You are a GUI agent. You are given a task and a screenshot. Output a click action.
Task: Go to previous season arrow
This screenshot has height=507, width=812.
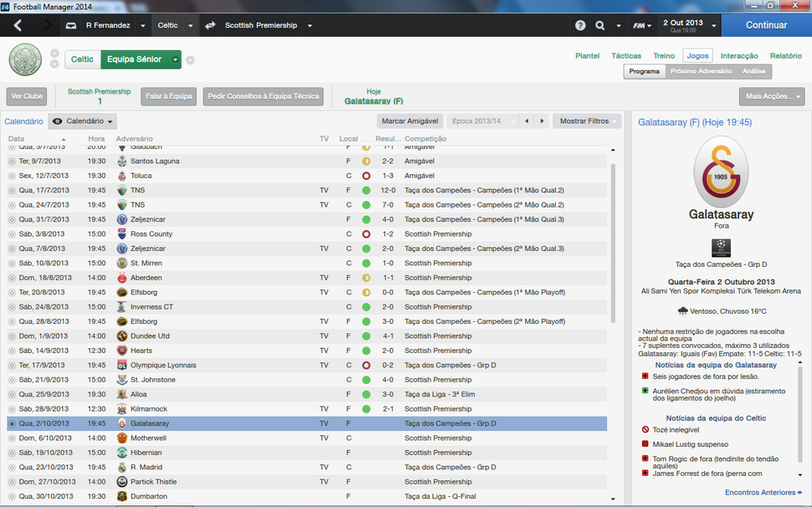tap(527, 121)
